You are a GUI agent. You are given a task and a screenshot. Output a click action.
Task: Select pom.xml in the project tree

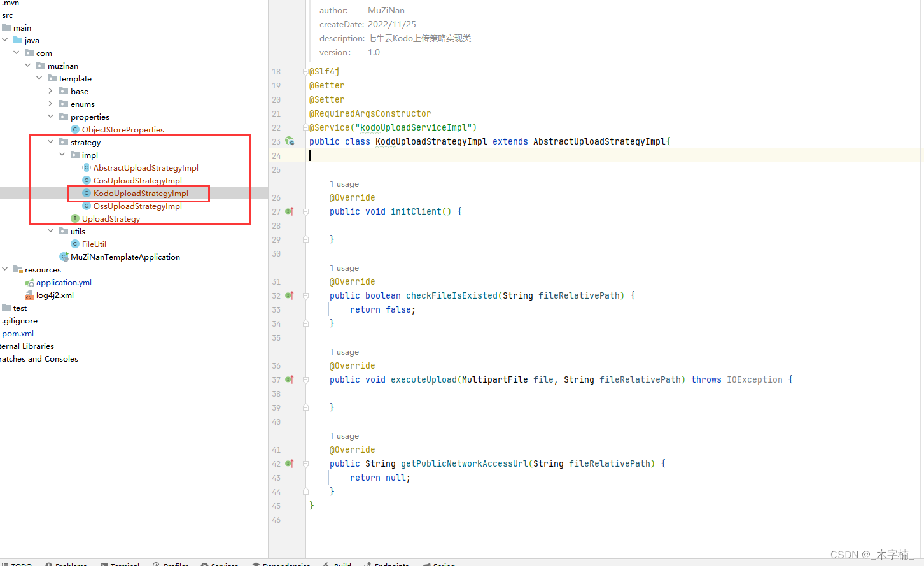[18, 333]
